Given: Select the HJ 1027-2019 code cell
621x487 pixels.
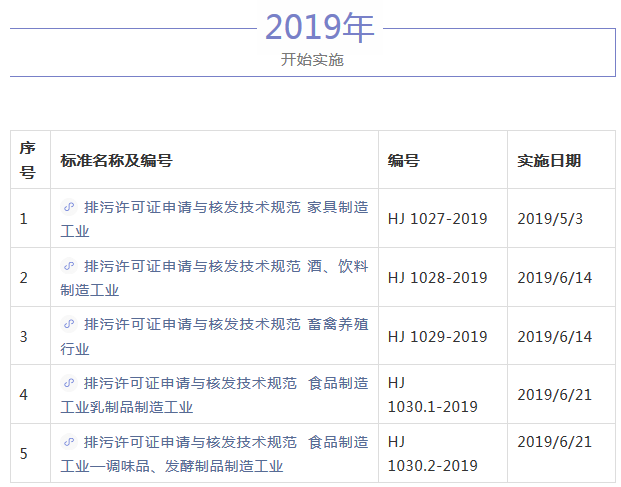Looking at the screenshot, I should (x=437, y=218).
